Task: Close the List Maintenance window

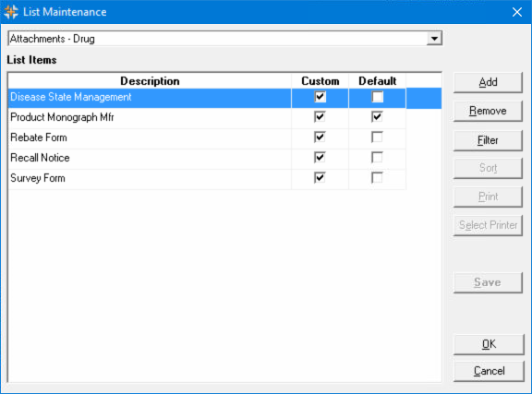Action: pos(516,12)
